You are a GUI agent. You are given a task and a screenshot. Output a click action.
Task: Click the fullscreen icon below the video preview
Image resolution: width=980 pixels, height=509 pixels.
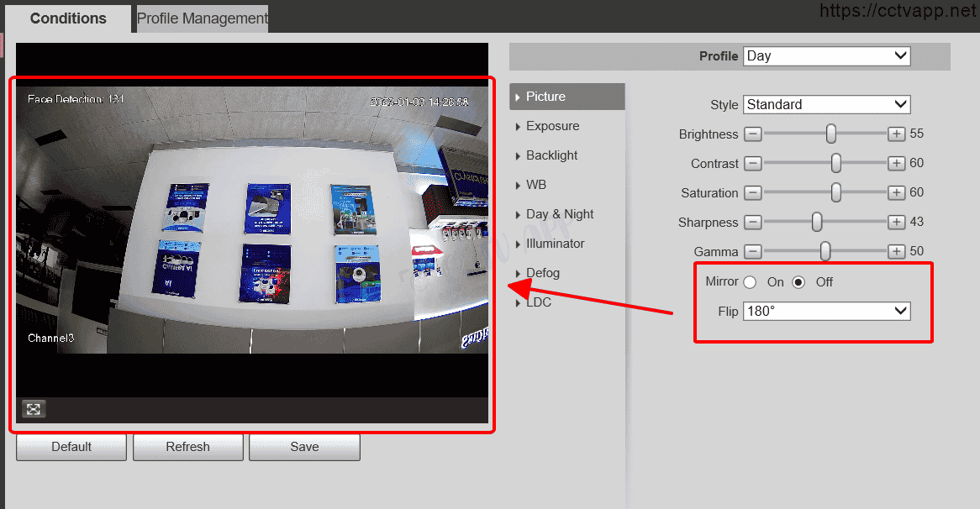(34, 409)
